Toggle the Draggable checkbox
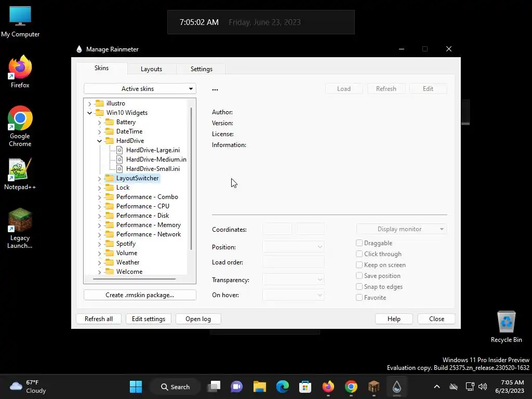Image resolution: width=532 pixels, height=399 pixels. coord(359,243)
